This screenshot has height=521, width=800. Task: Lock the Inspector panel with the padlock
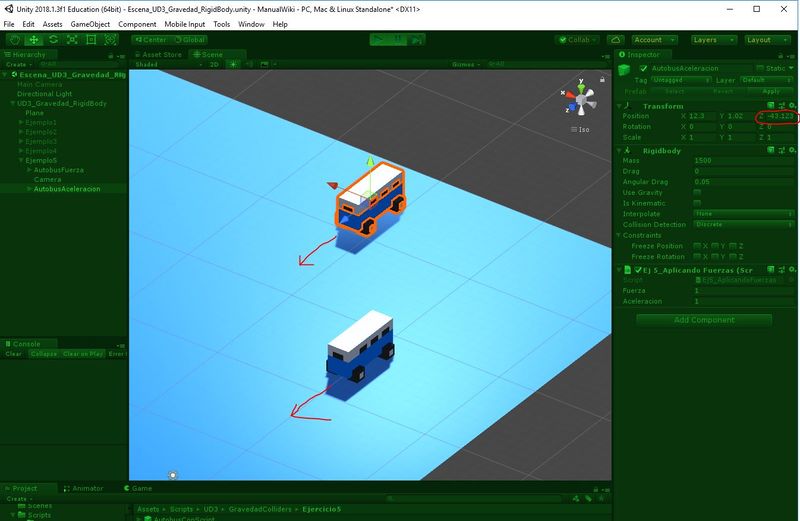click(780, 55)
